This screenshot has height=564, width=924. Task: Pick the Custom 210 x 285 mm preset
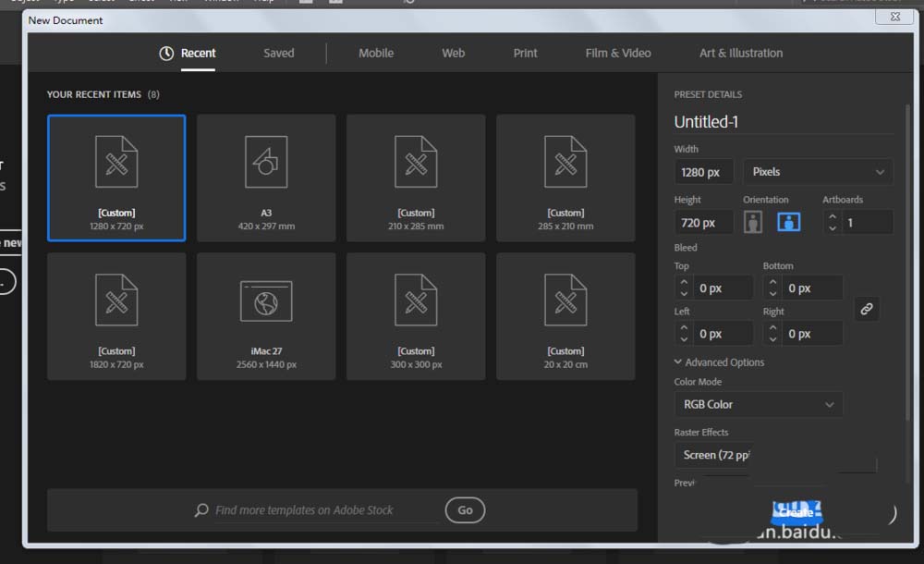coord(416,178)
